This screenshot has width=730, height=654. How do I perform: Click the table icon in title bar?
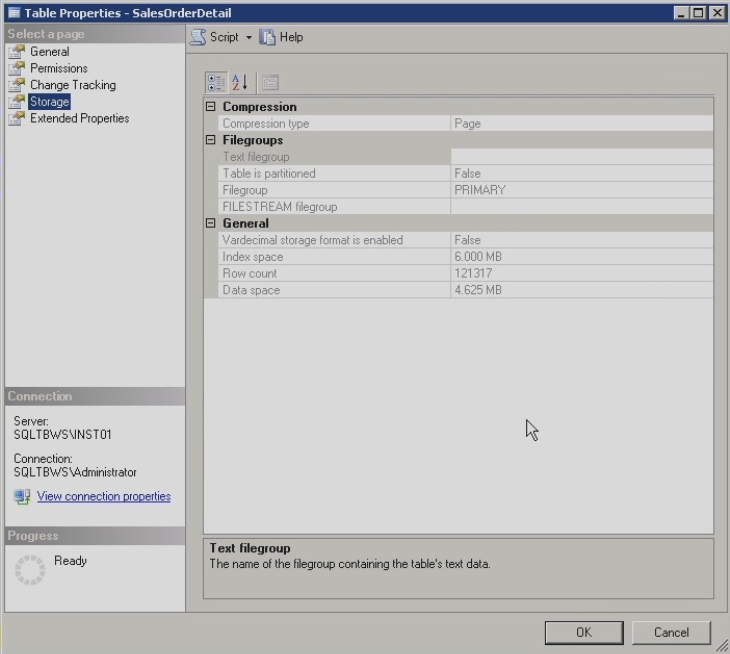(14, 13)
